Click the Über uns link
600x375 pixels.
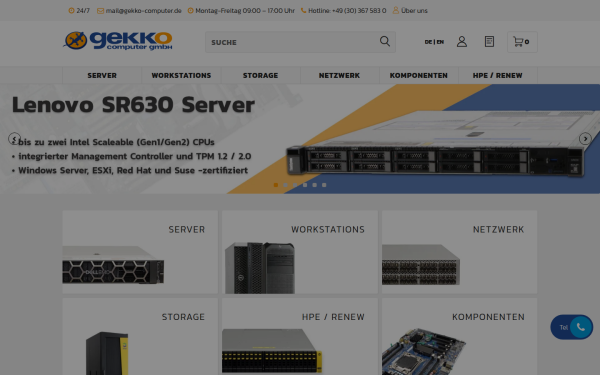(x=414, y=11)
